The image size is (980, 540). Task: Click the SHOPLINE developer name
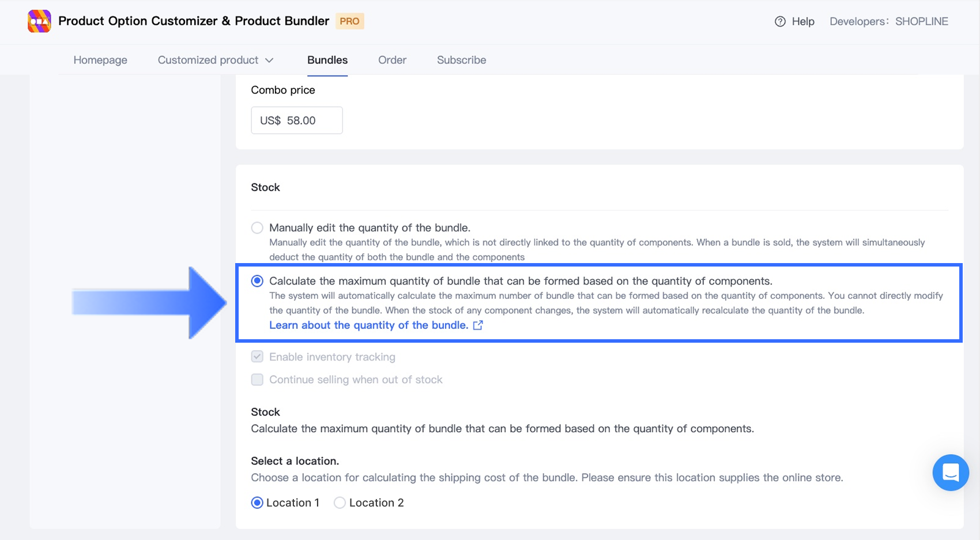pyautogui.click(x=921, y=21)
